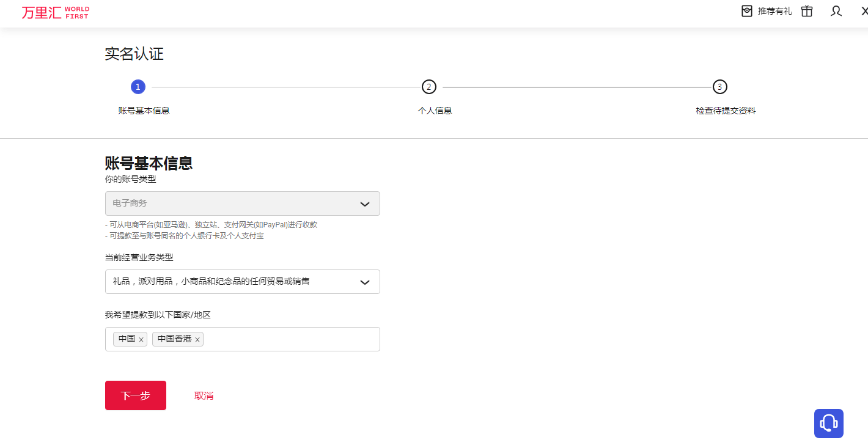Open the user profile icon
The width and height of the screenshot is (868, 440).
click(836, 11)
